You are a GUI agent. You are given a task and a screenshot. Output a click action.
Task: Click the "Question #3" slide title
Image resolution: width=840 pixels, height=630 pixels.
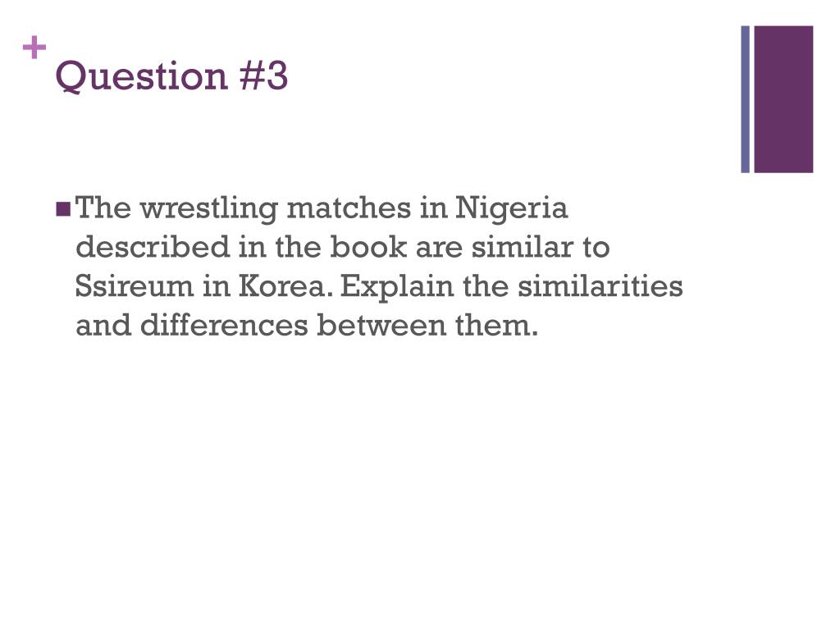pos(171,76)
